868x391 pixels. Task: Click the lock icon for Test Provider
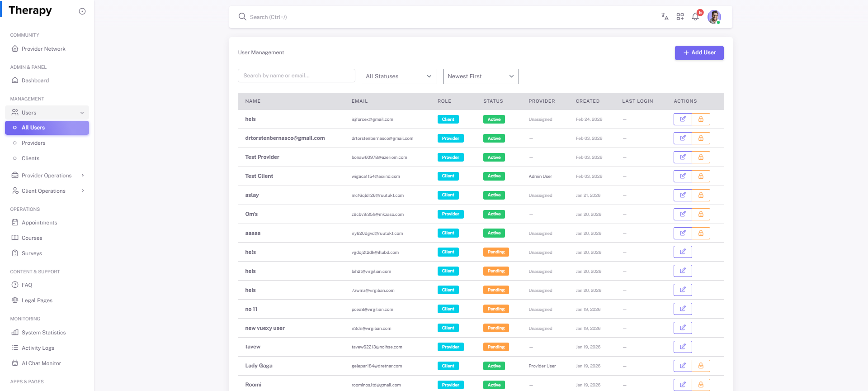click(x=701, y=157)
